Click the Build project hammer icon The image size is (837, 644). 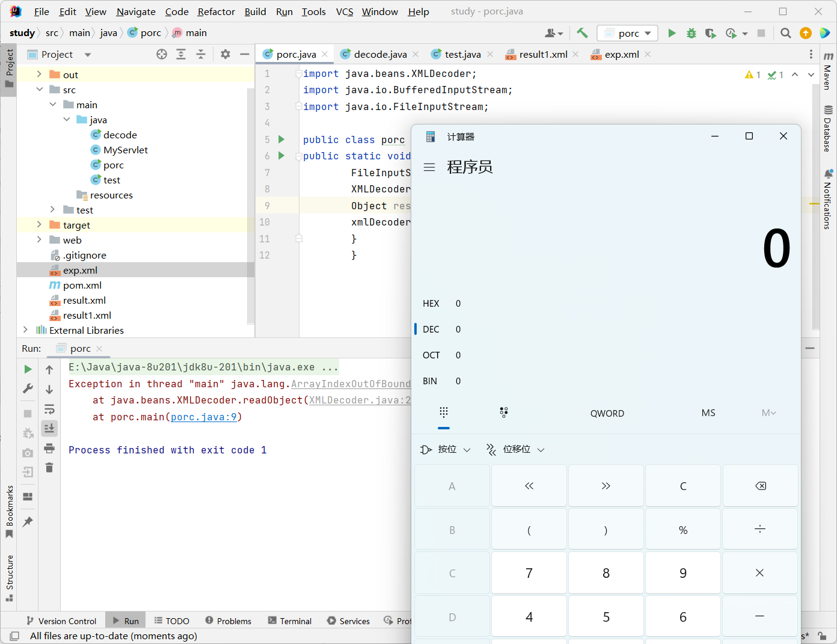[x=582, y=33]
